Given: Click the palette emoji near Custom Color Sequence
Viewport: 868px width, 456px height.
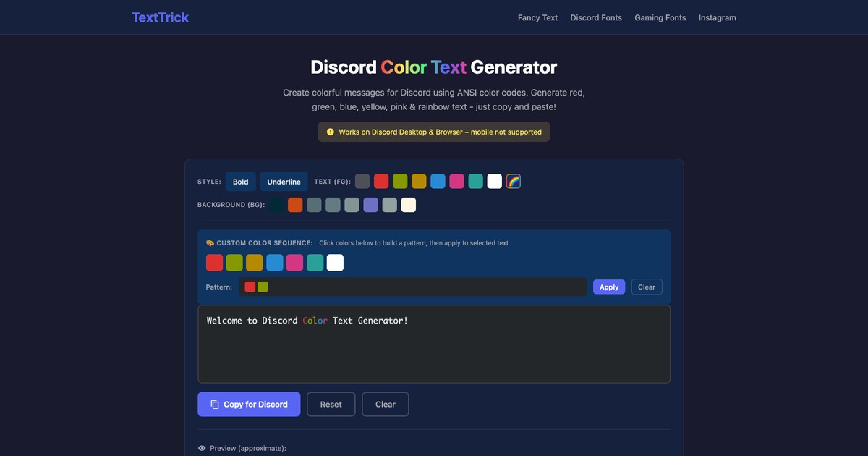Looking at the screenshot, I should 210,243.
